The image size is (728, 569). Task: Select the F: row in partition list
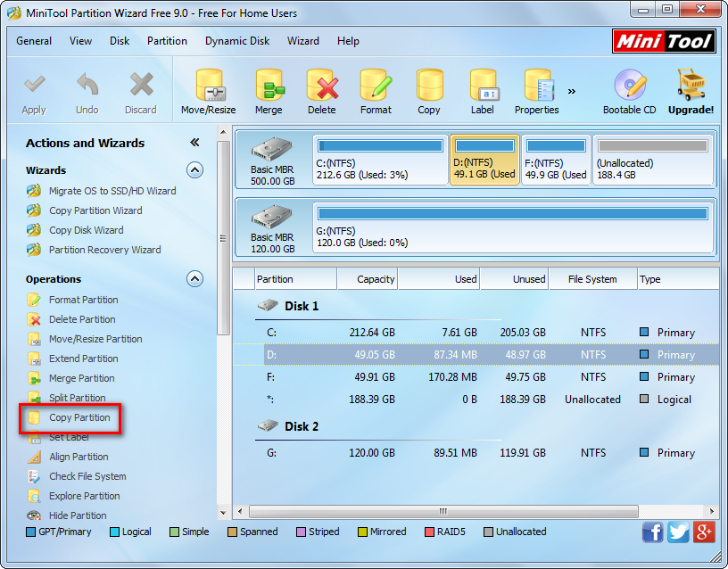(x=476, y=377)
